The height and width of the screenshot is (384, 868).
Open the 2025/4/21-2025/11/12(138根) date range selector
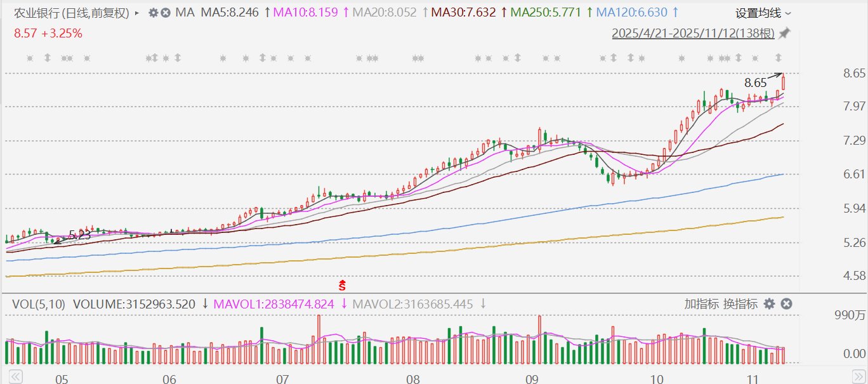pyautogui.click(x=694, y=33)
